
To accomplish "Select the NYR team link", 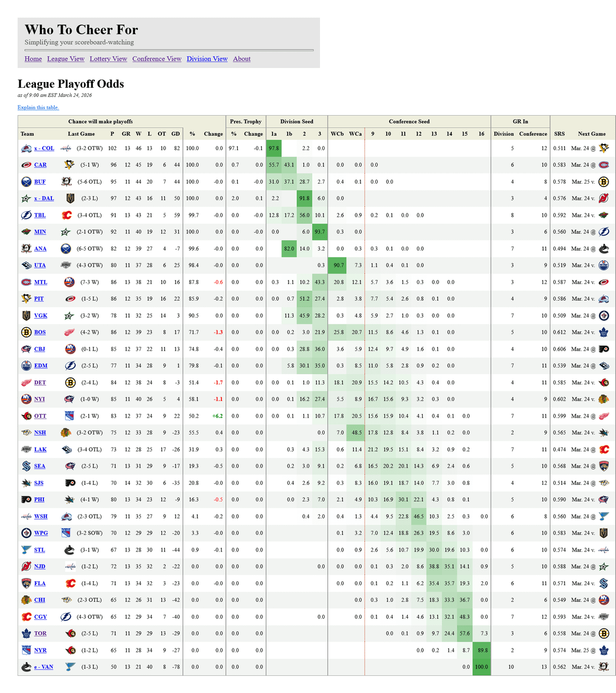I will (x=40, y=650).
